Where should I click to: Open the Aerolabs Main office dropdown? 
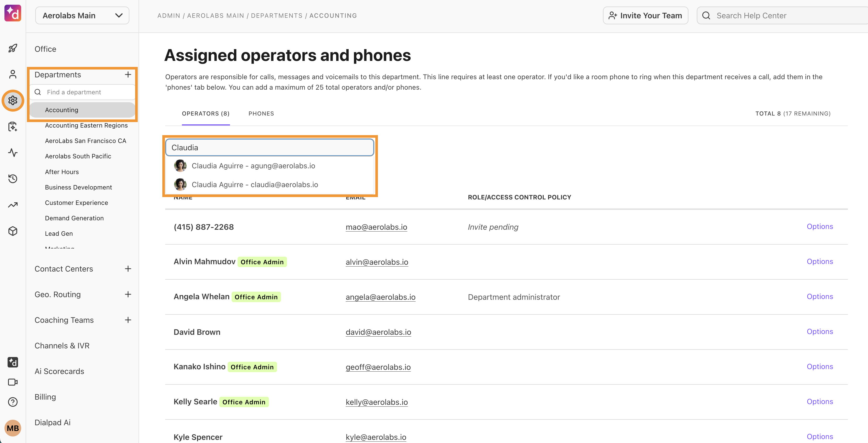[x=82, y=15]
